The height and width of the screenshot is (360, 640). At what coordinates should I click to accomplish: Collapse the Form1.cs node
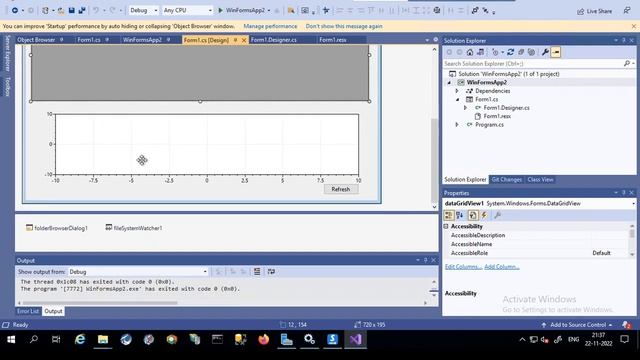457,100
